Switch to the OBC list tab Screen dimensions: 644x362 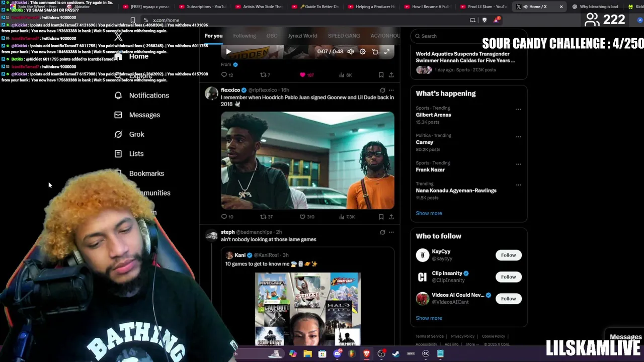pyautogui.click(x=272, y=36)
